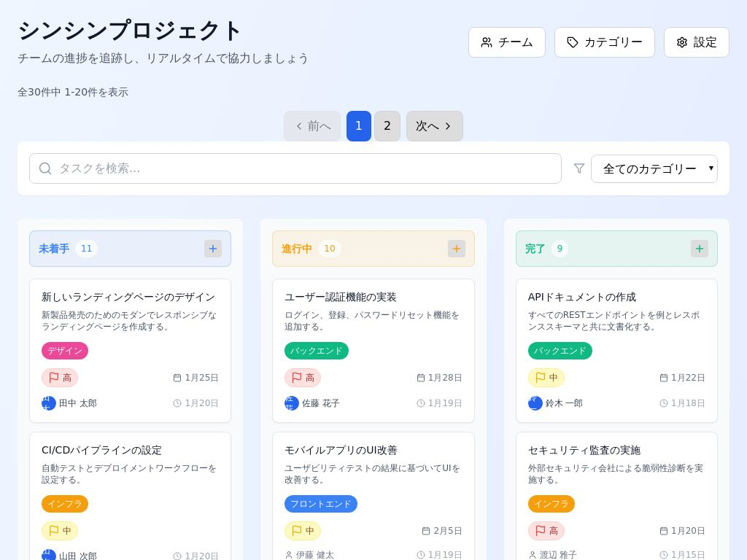Open the 全てのカテゴリー dropdown
Viewport: 747px width, 560px height.
coord(654,168)
